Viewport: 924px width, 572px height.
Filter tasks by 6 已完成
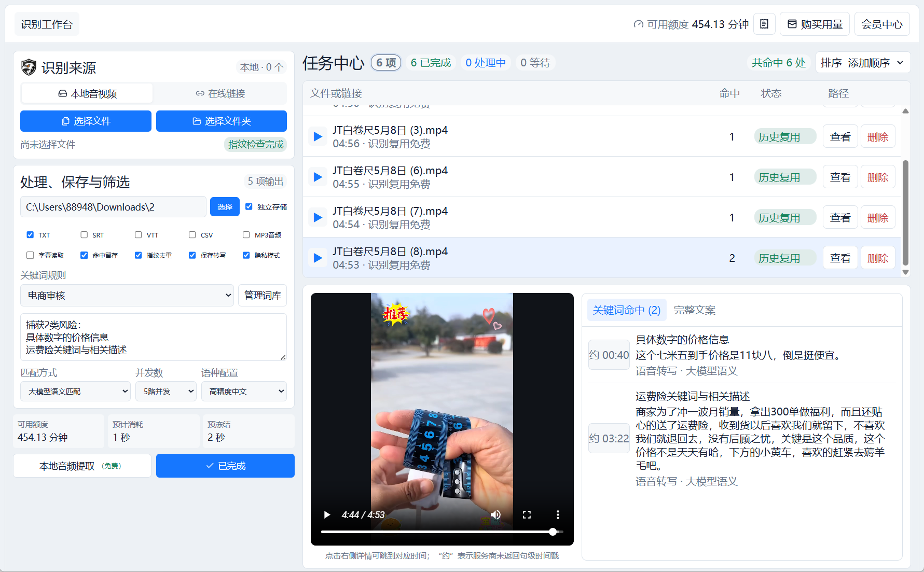431,63
